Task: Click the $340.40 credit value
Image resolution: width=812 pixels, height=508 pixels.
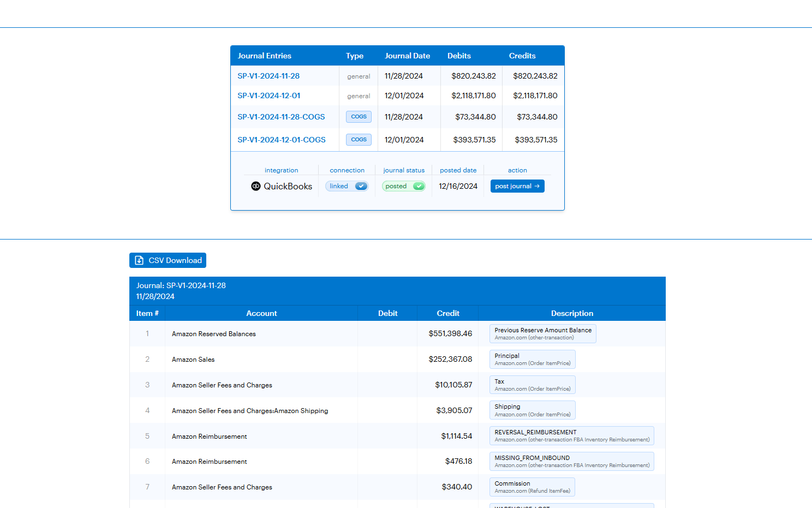Action: point(457,487)
